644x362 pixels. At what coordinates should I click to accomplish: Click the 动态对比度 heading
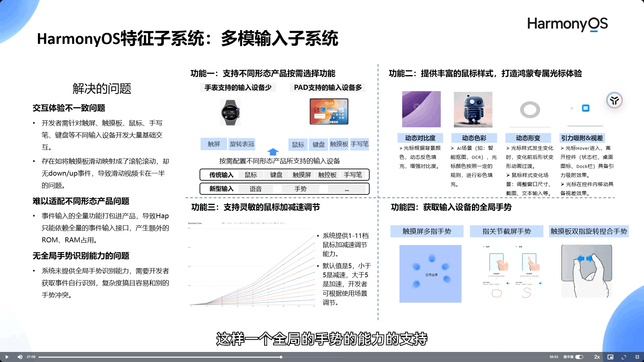[420, 138]
